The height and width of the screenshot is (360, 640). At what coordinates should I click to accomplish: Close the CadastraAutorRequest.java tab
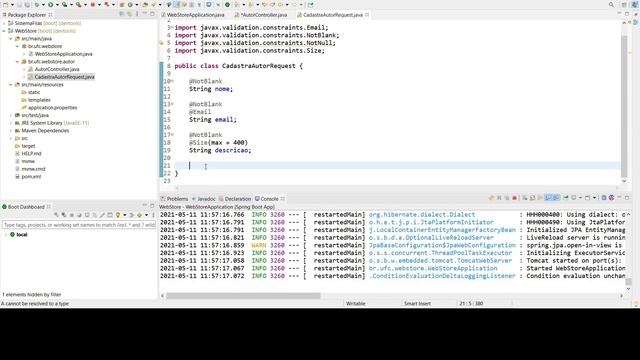[367, 15]
